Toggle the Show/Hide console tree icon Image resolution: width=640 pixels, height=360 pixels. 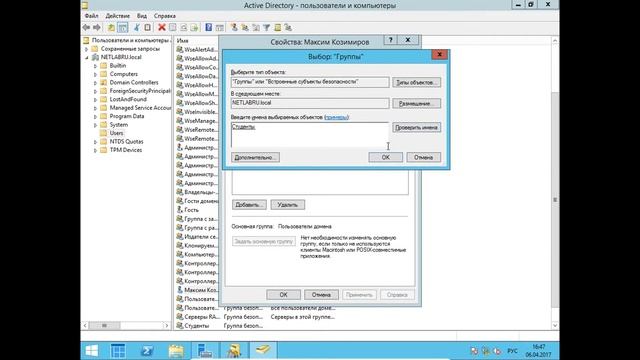(x=122, y=27)
